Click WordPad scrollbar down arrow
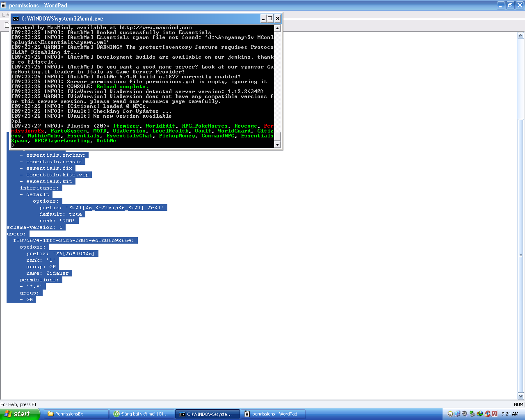Screen dimensions: 525x420 [521, 396]
